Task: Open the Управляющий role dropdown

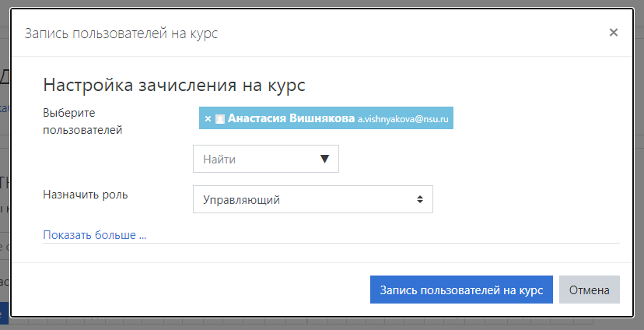Action: point(313,200)
